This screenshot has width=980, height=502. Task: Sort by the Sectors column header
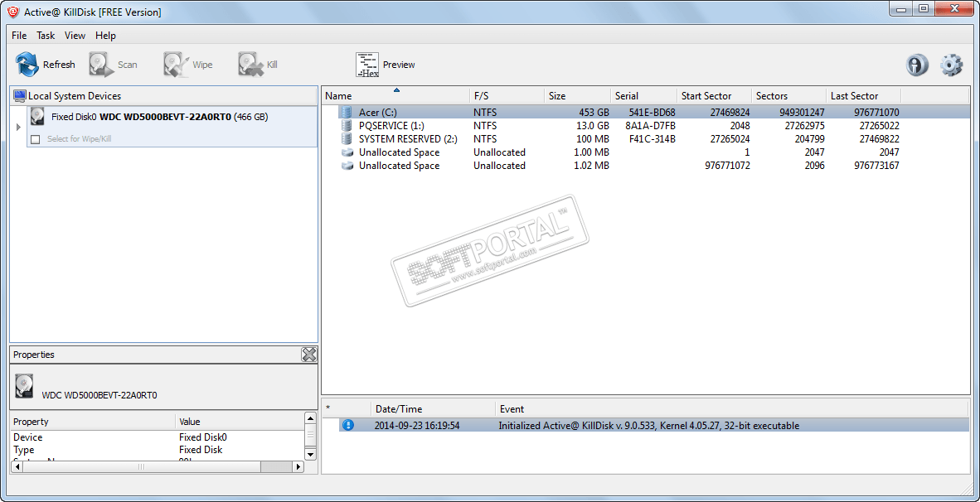click(788, 95)
